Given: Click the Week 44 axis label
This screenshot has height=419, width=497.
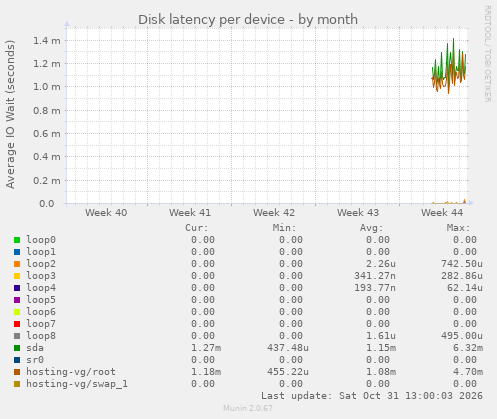Looking at the screenshot, I should click(x=442, y=213).
